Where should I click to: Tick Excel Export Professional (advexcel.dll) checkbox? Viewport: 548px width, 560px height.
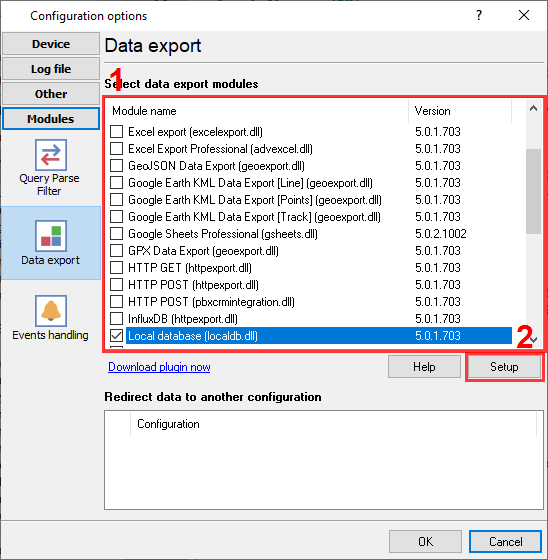[116, 149]
